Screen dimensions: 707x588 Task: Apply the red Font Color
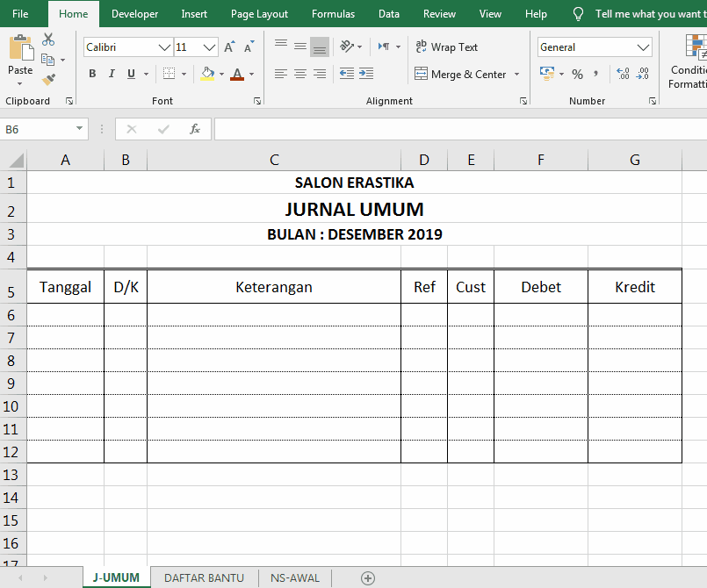(237, 74)
